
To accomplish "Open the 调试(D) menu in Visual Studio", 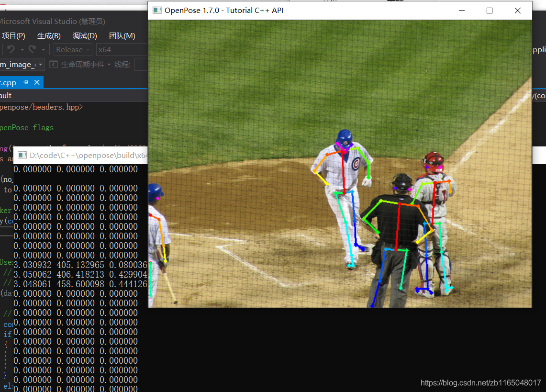I will coord(85,36).
